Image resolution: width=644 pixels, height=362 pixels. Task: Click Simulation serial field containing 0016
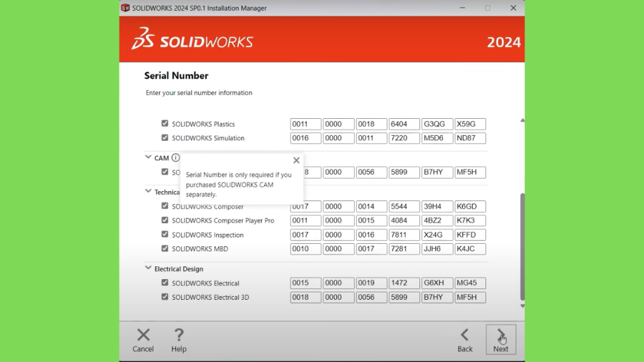click(x=306, y=138)
